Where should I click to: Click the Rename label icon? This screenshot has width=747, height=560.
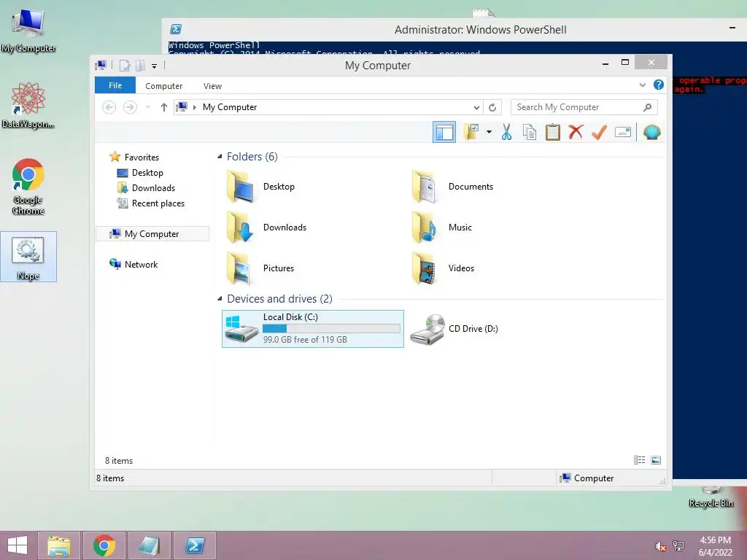(623, 132)
